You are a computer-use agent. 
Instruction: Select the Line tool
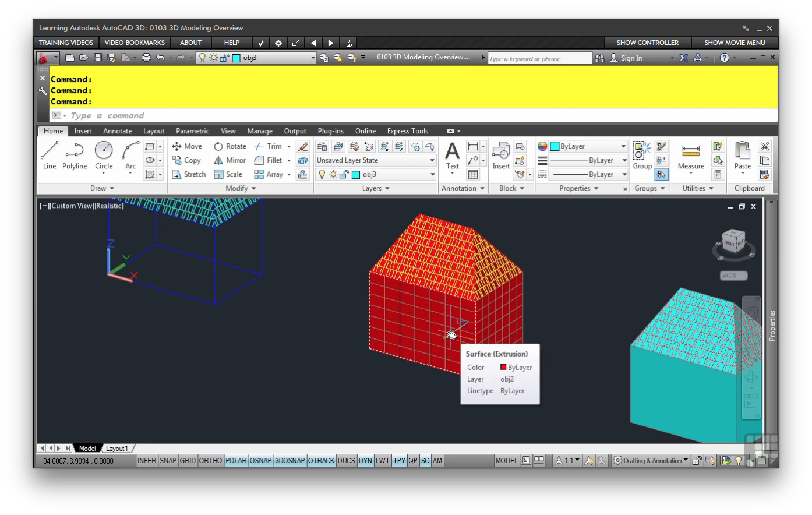coord(50,156)
